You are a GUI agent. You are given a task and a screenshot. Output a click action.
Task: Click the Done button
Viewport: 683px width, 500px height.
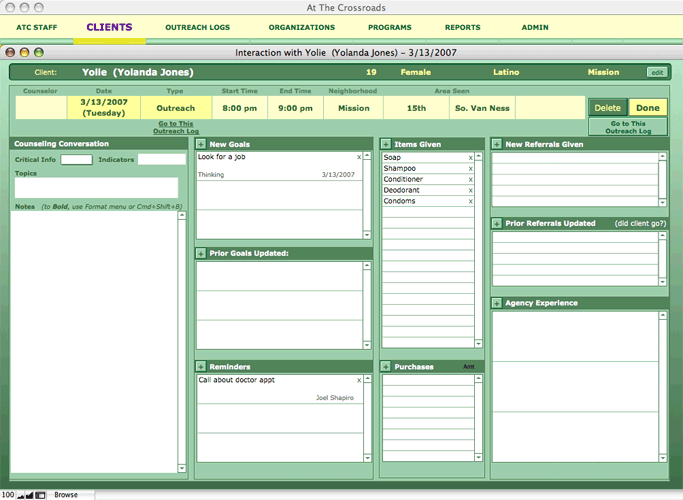coord(648,108)
